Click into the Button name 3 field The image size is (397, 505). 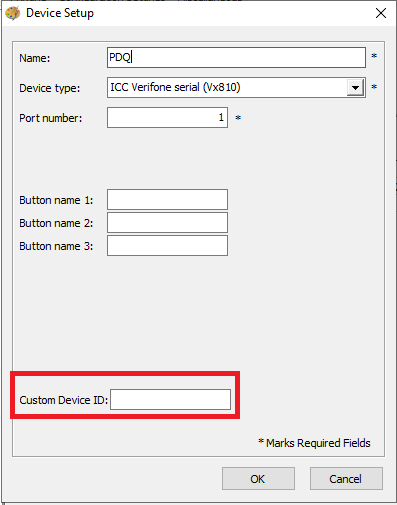point(167,246)
